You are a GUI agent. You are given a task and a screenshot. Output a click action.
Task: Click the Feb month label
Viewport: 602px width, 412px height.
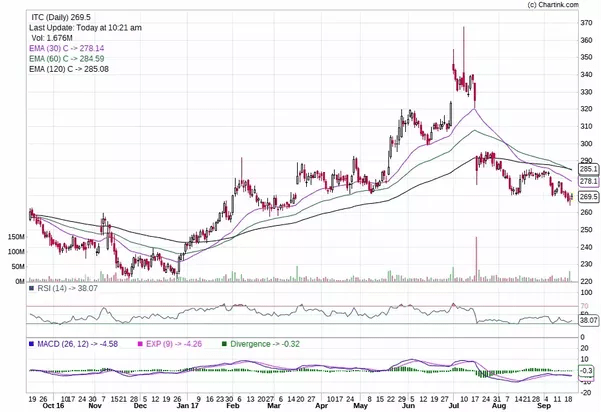coord(233,406)
